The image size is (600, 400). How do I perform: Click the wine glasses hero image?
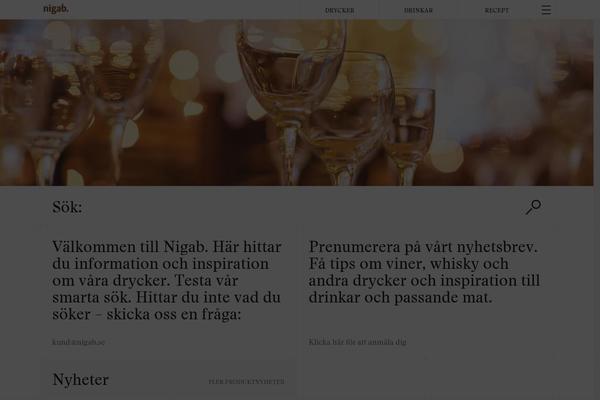[297, 103]
